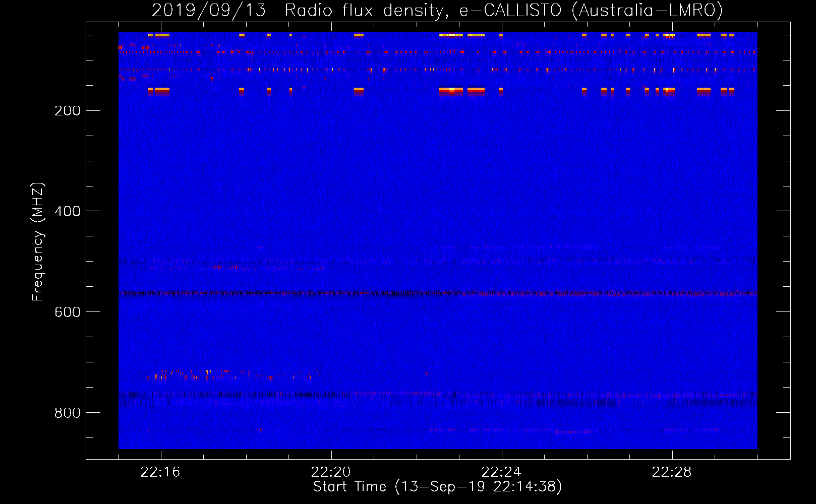Click the 22:24 time tick label
The image size is (816, 504).
(501, 472)
